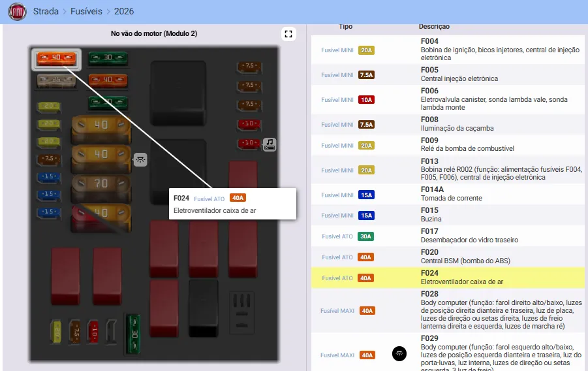Select F005 Central injeção eletrônica row
Screen dimensions: 588x371
[448, 74]
